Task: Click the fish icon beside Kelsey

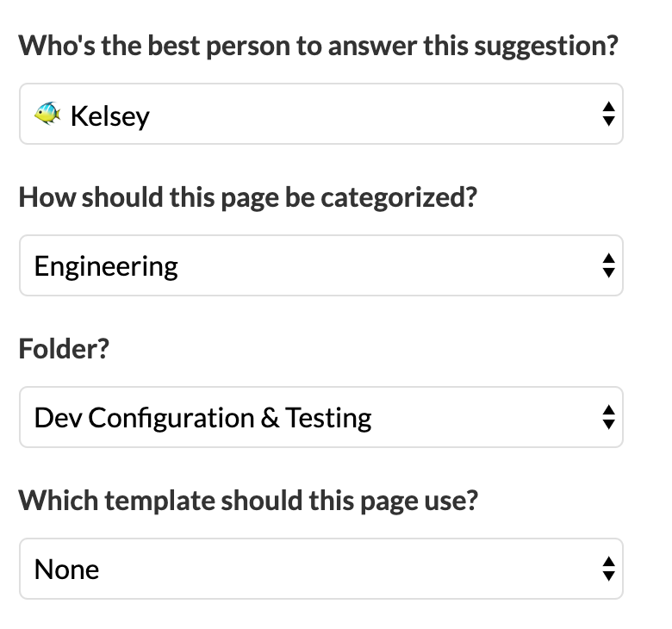Action: click(48, 114)
